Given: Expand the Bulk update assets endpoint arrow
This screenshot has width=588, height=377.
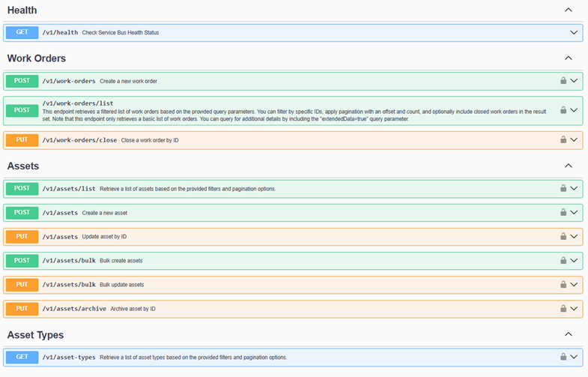Looking at the screenshot, I should [574, 285].
